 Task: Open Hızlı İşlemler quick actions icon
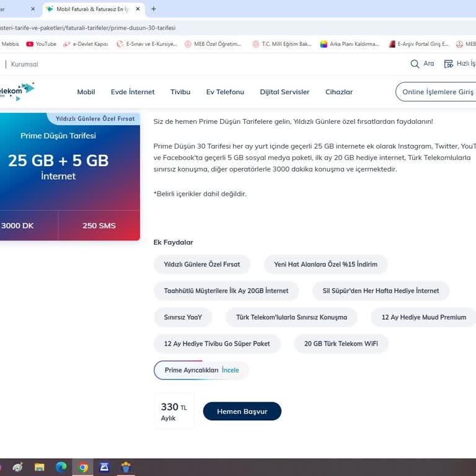tap(448, 64)
